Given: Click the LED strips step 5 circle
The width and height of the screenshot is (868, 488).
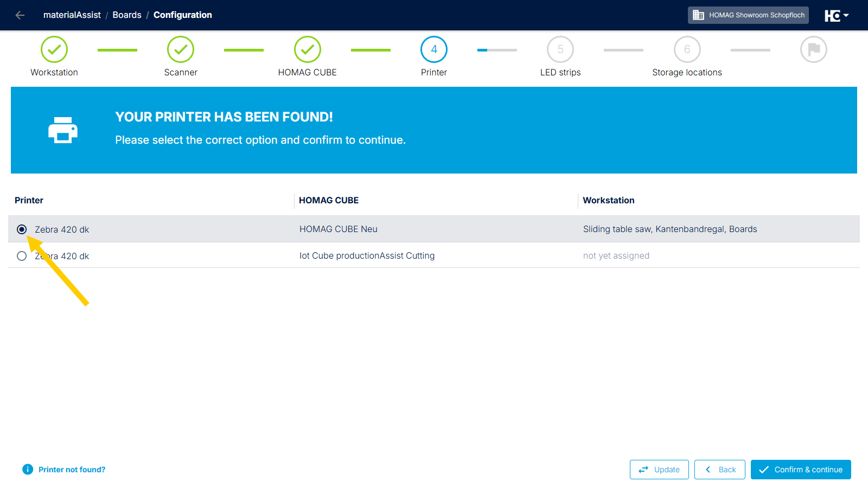Looking at the screenshot, I should pos(560,49).
